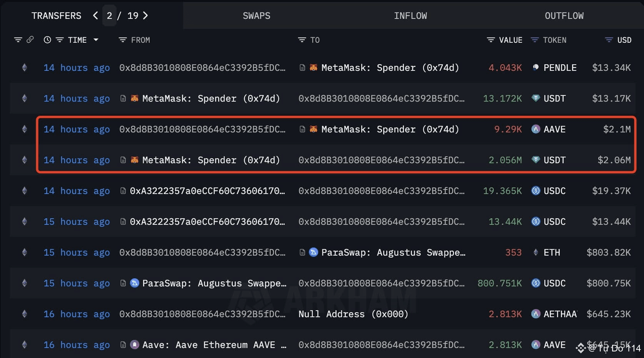This screenshot has height=358, width=644.
Task: Select the $2.1M USD value
Action: [x=617, y=129]
